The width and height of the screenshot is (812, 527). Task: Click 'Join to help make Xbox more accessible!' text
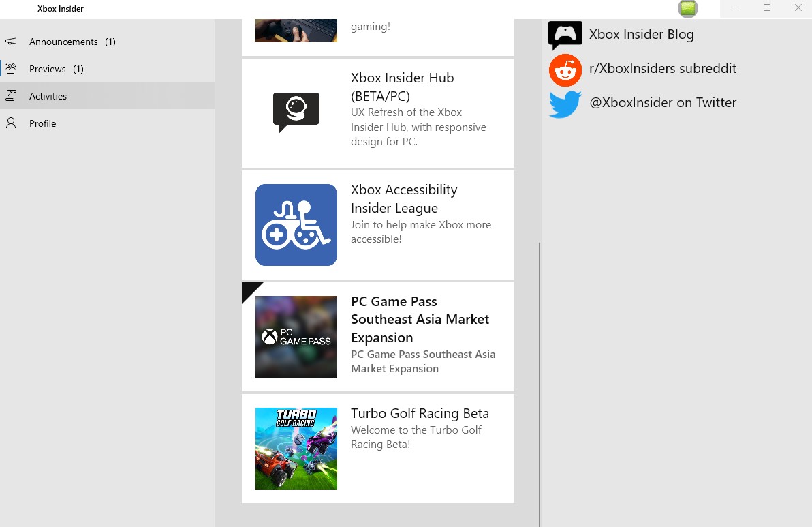point(421,232)
